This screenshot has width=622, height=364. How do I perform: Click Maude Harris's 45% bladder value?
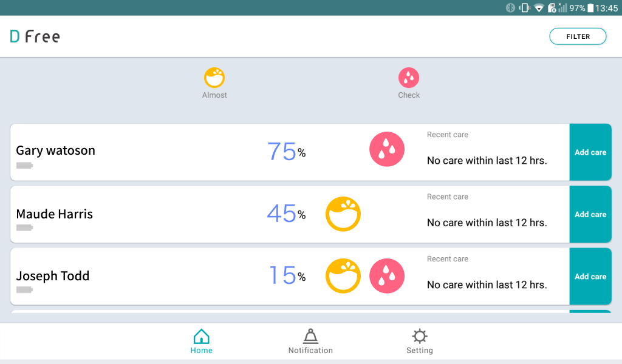point(287,214)
